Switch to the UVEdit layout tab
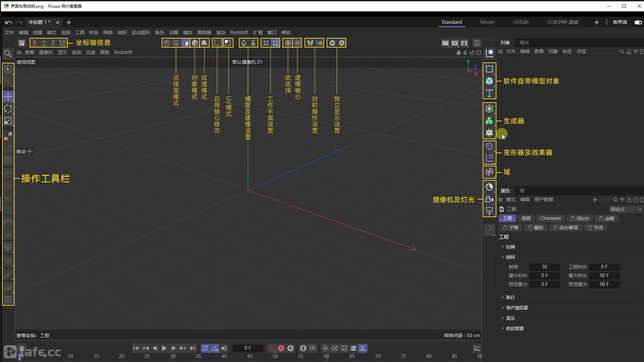 [x=521, y=22]
